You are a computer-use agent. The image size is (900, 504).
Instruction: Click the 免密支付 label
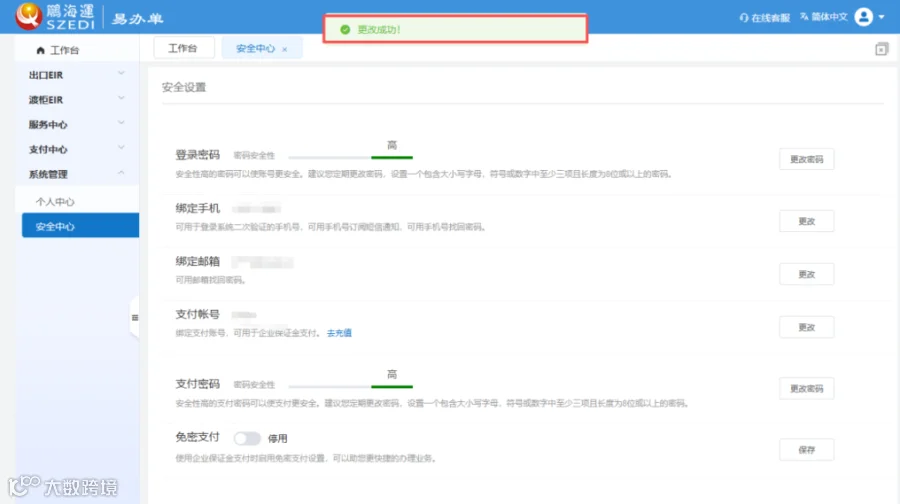(197, 437)
